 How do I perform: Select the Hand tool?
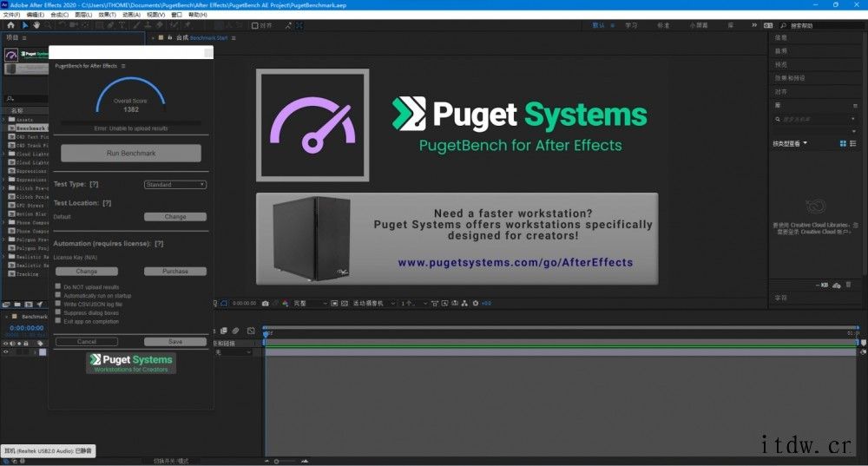click(36, 25)
